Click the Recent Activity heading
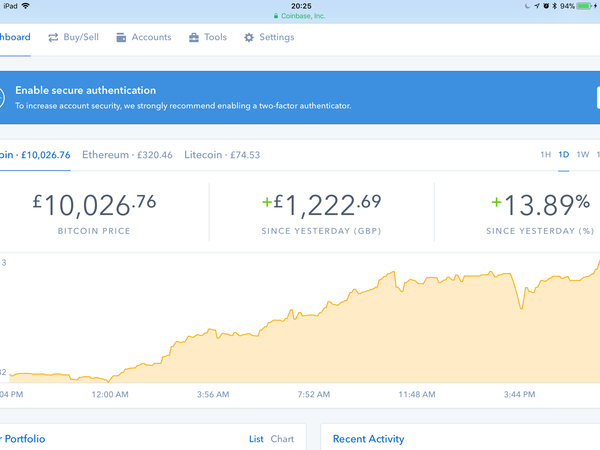This screenshot has height=450, width=600. (x=368, y=439)
